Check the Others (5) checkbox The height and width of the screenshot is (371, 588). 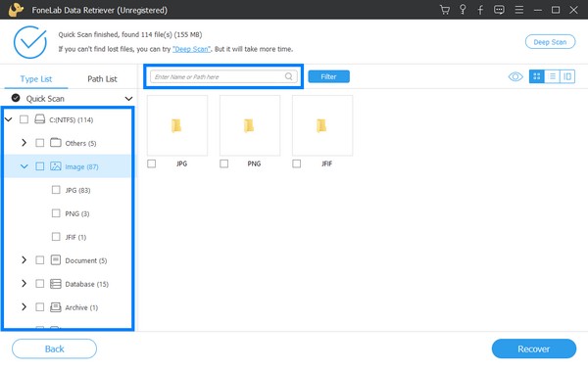pos(40,143)
